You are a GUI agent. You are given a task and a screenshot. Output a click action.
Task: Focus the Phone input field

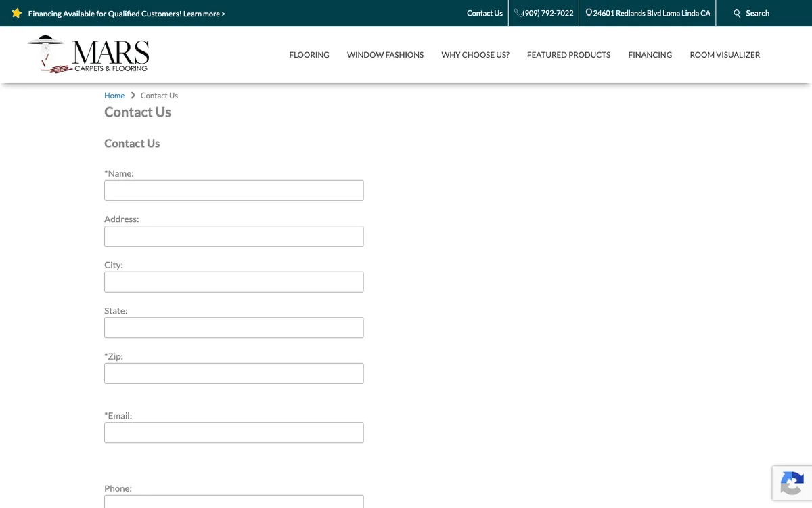[x=233, y=502]
